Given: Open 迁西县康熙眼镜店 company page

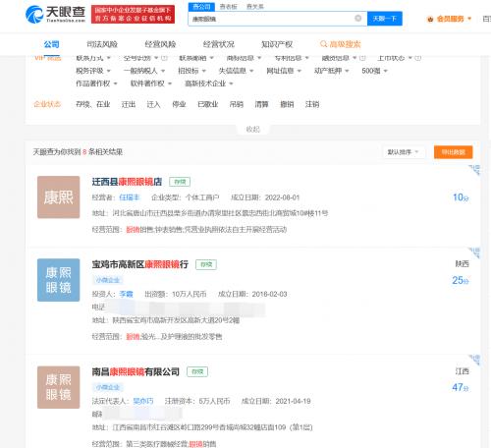Looking at the screenshot, I should pos(127,182).
